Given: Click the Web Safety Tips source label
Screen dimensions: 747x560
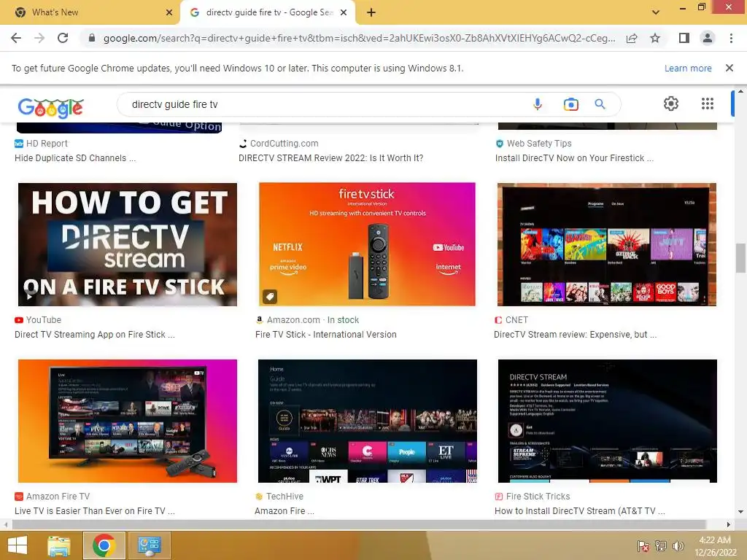Looking at the screenshot, I should (x=539, y=144).
